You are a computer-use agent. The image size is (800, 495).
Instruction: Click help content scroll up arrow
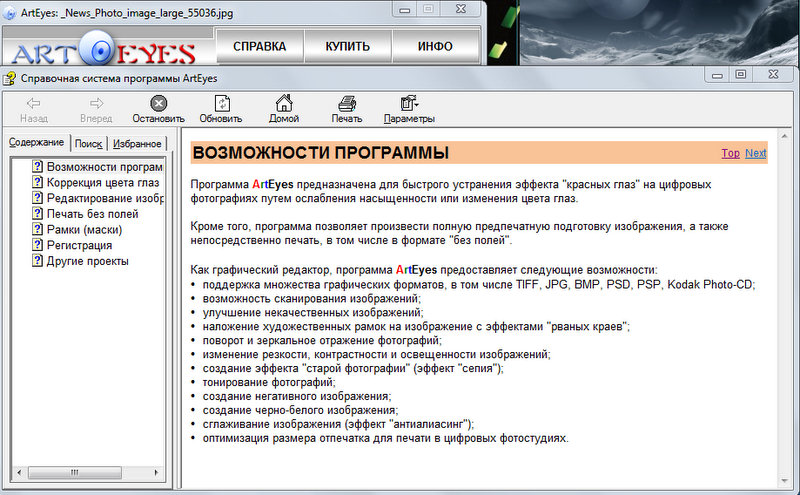click(x=784, y=136)
